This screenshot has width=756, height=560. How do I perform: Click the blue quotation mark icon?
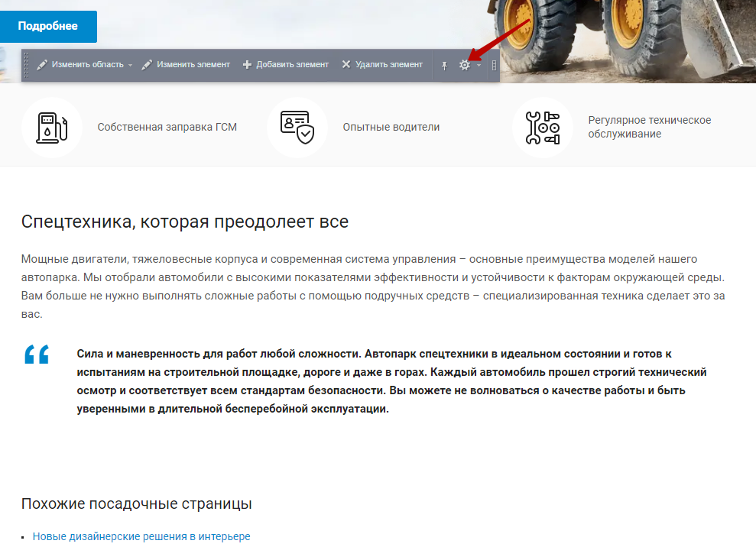37,354
